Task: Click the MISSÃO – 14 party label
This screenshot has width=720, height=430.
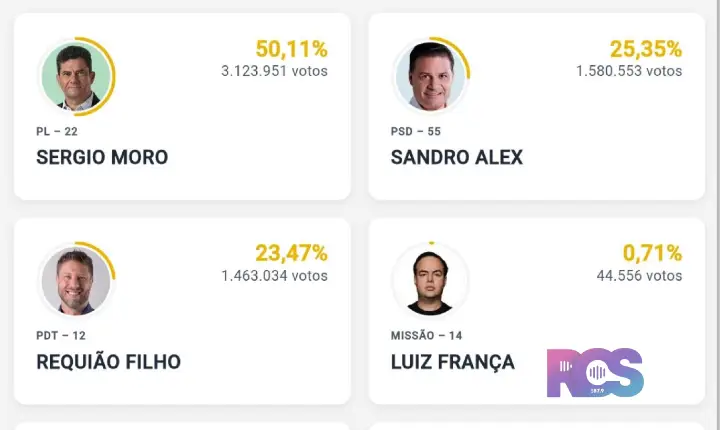Action: [426, 335]
